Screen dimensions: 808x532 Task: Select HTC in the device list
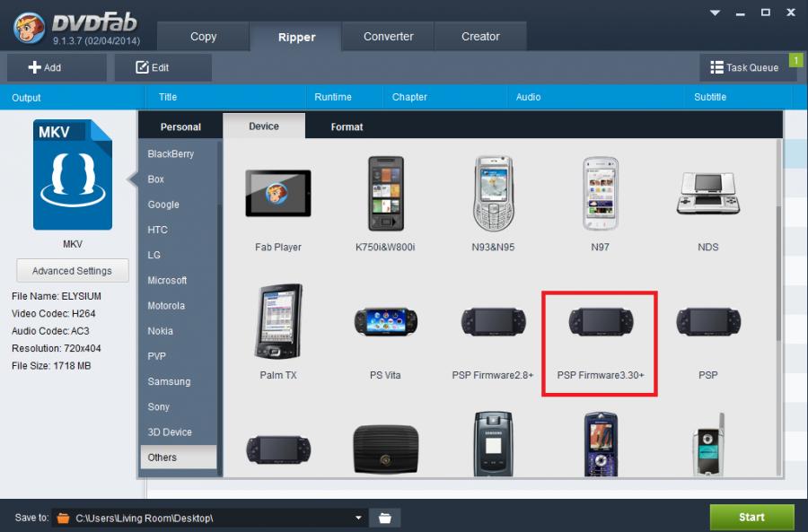coord(179,230)
